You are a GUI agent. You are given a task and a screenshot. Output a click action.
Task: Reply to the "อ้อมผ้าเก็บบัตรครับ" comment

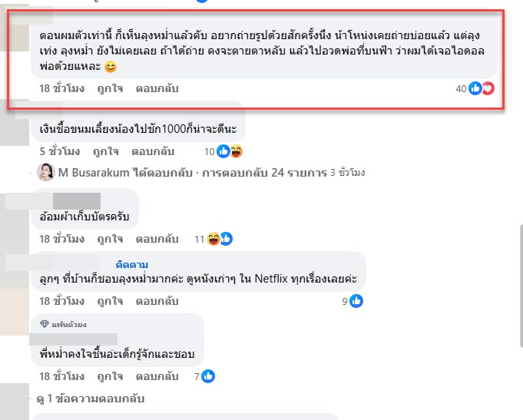point(157,239)
